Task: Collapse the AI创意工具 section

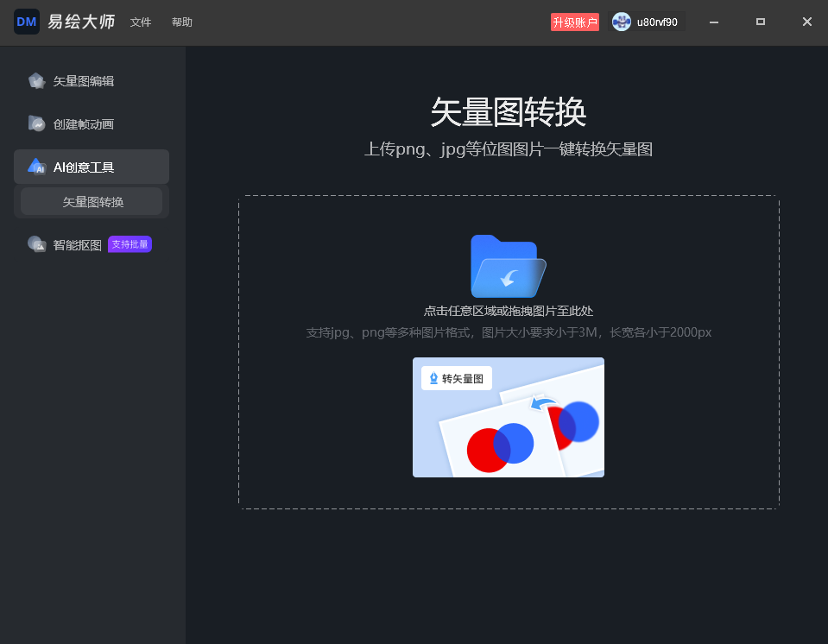Action: [x=92, y=167]
